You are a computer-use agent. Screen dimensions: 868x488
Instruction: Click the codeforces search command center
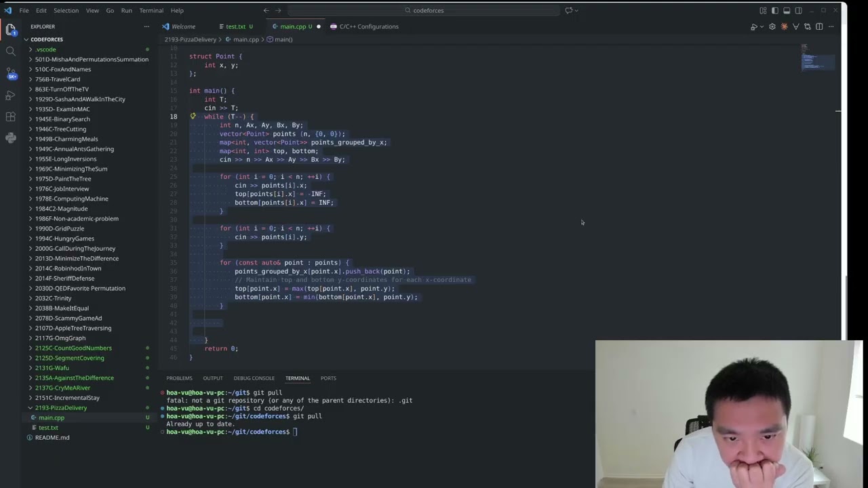coord(425,10)
